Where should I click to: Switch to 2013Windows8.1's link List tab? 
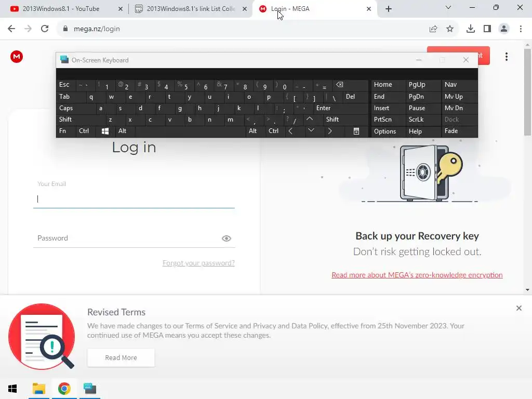tap(191, 9)
